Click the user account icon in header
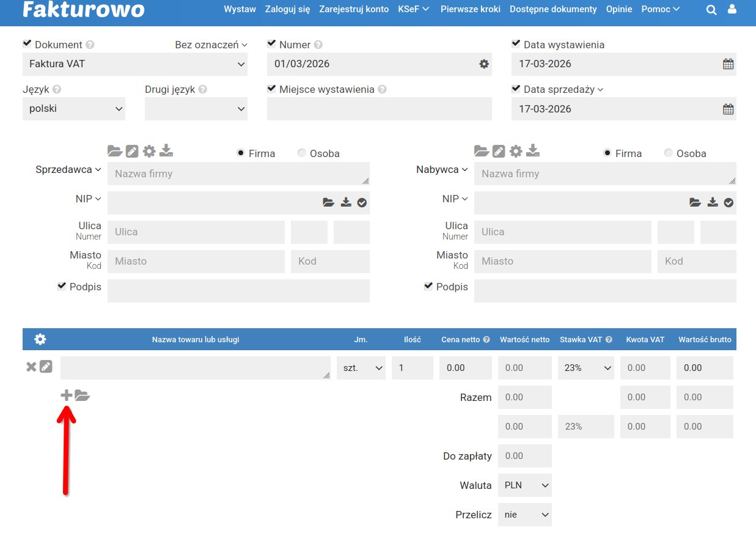The width and height of the screenshot is (756, 536). (x=732, y=10)
